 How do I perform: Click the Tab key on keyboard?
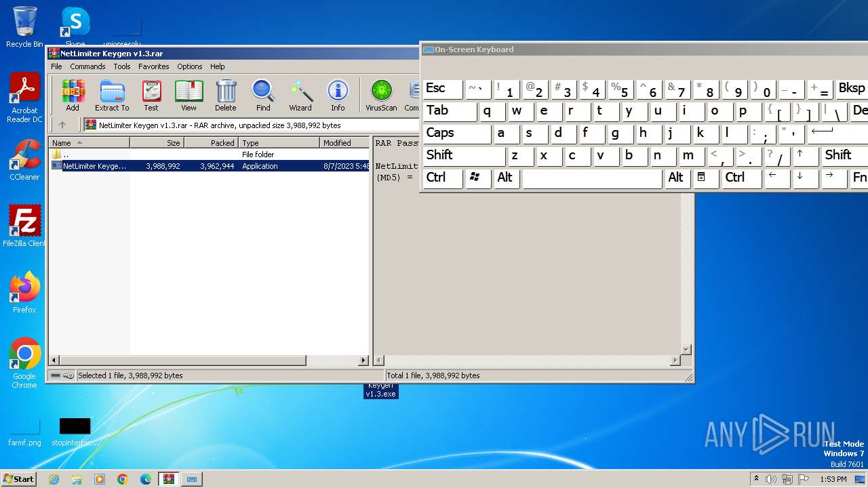coord(450,111)
